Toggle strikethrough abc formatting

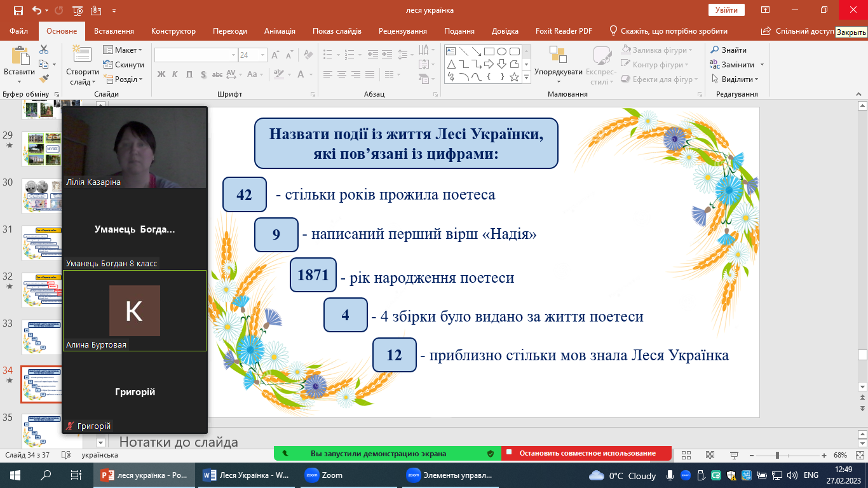pyautogui.click(x=216, y=74)
